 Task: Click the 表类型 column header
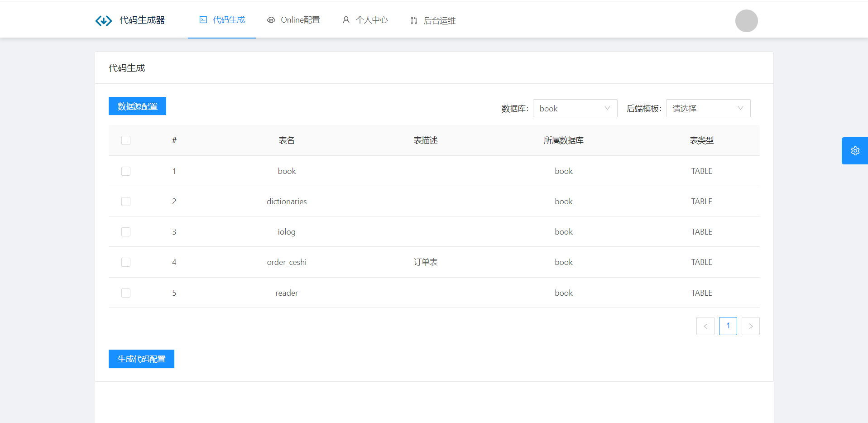coord(702,140)
